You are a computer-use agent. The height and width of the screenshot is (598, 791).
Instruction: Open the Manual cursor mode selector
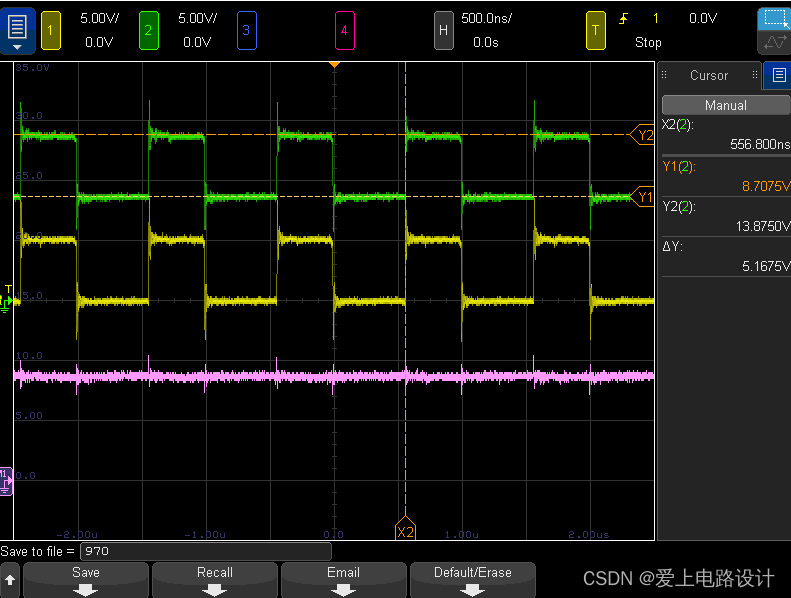pos(725,105)
